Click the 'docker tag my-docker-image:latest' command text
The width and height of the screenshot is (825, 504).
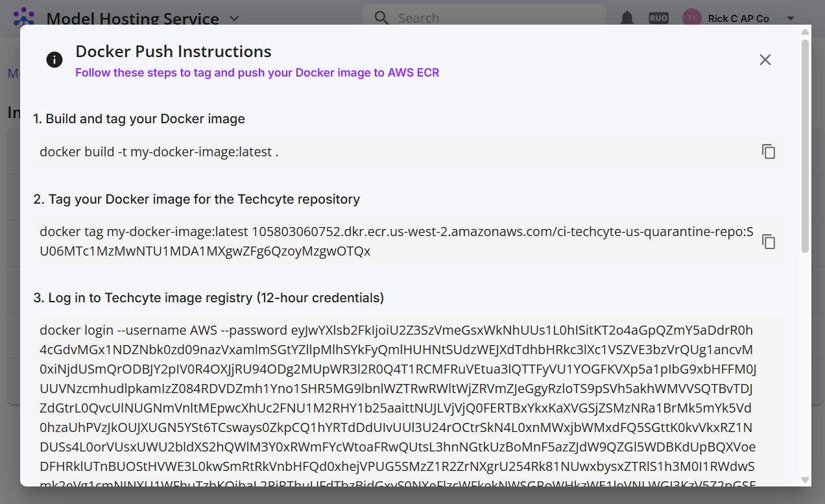397,241
